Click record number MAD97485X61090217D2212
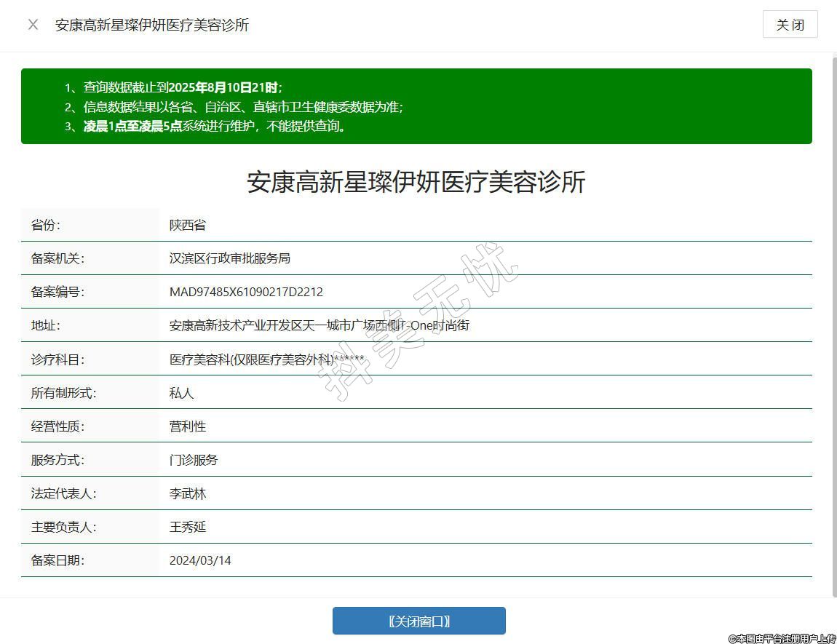This screenshot has width=837, height=644. pyautogui.click(x=246, y=292)
